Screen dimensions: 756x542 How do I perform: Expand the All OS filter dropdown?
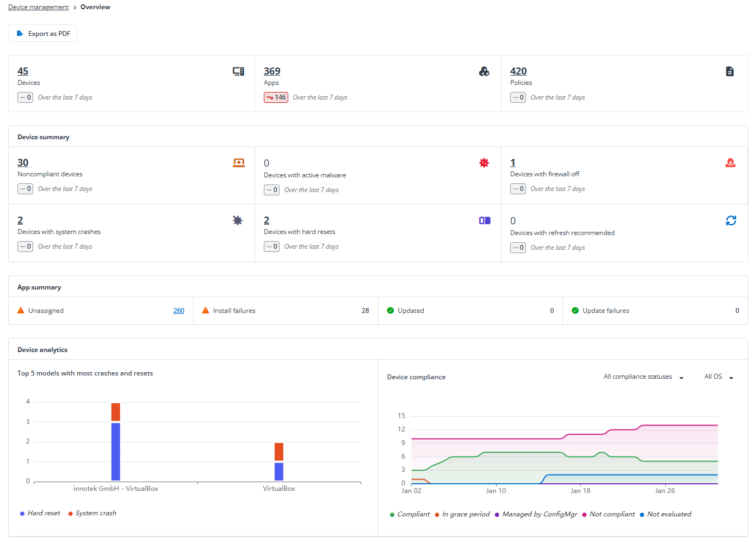pos(718,377)
